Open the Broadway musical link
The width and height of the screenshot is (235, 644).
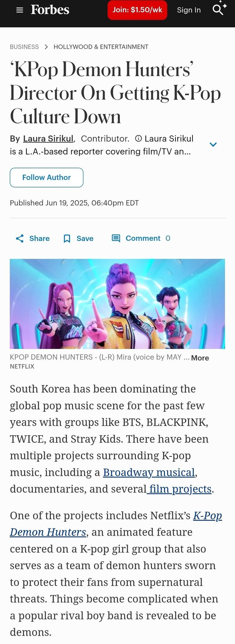(149, 472)
